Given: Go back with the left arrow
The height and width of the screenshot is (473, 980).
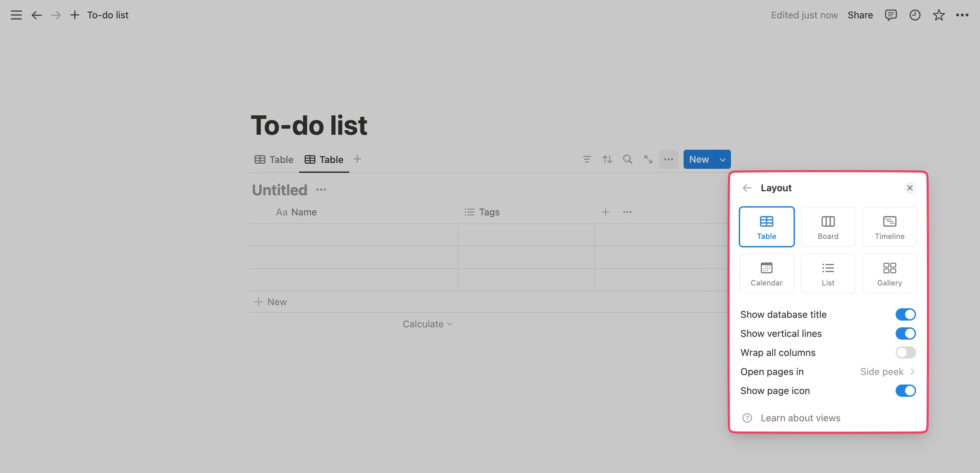Looking at the screenshot, I should click(x=36, y=15).
